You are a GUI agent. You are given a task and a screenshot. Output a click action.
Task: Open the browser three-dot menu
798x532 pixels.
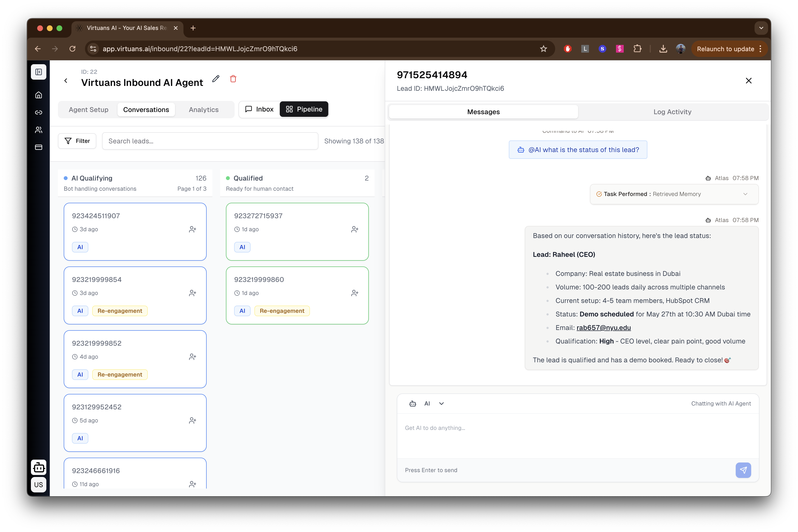(x=761, y=49)
